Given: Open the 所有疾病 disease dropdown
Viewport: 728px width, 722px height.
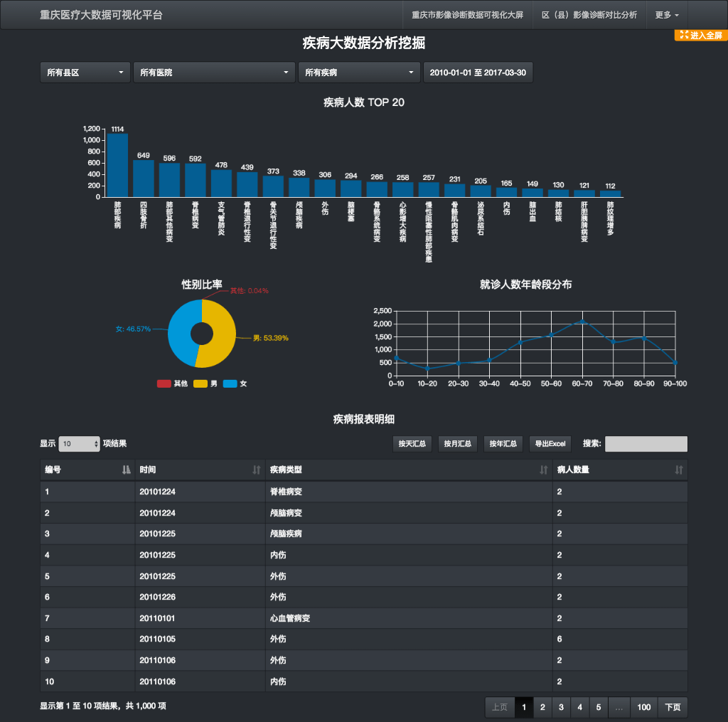Looking at the screenshot, I should tap(359, 73).
